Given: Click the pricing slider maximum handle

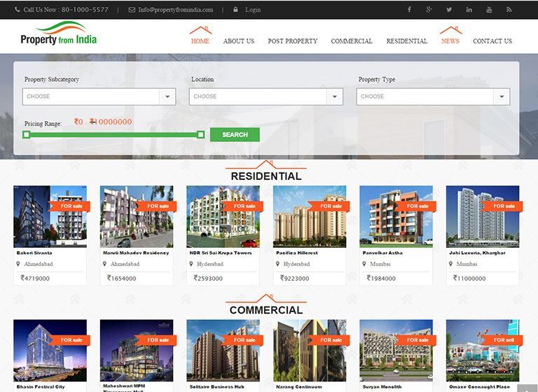Looking at the screenshot, I should point(201,135).
